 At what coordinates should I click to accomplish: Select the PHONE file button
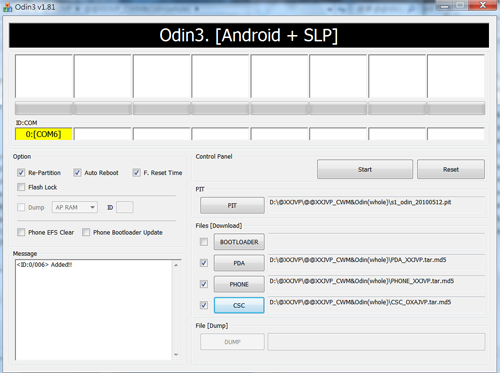pos(239,284)
